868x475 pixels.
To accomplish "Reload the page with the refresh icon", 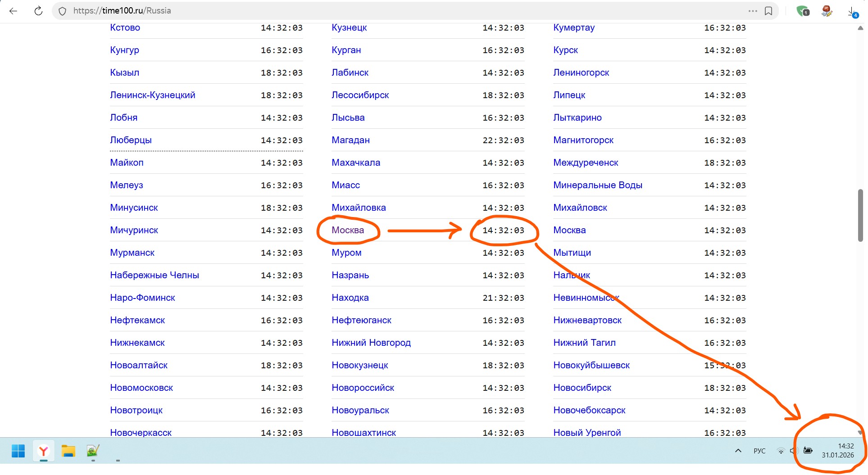I will point(38,11).
